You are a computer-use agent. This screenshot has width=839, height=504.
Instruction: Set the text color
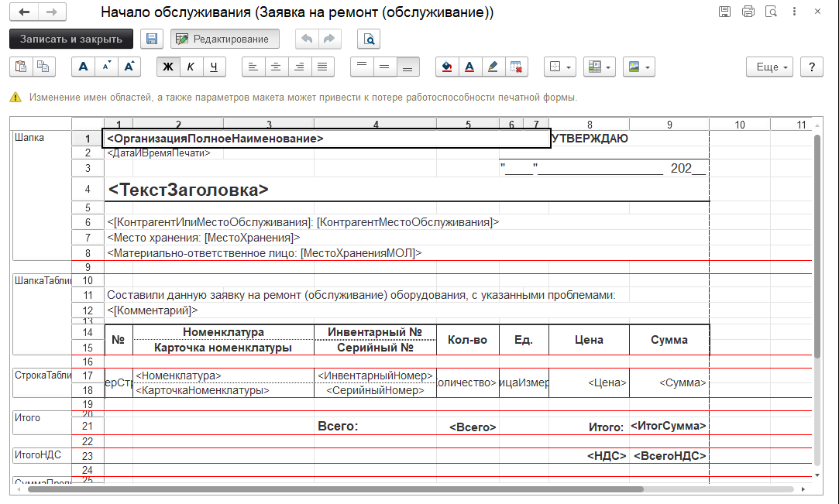coord(469,67)
